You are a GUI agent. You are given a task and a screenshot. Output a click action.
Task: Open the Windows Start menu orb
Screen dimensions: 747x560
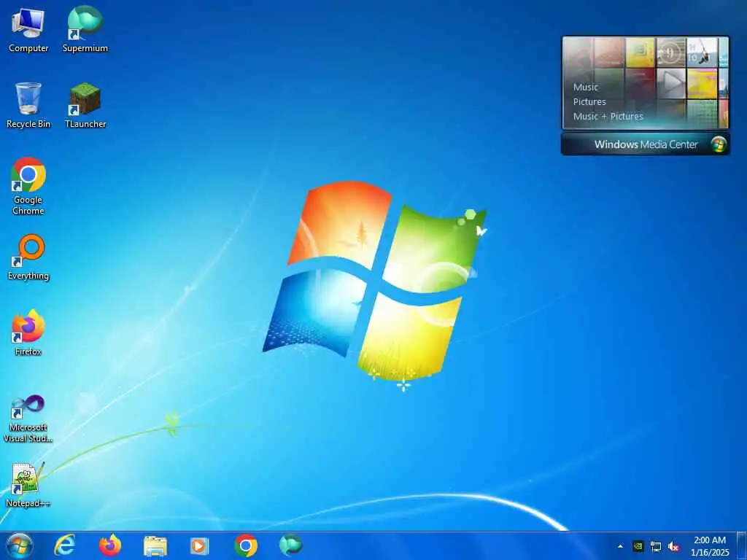coord(20,545)
